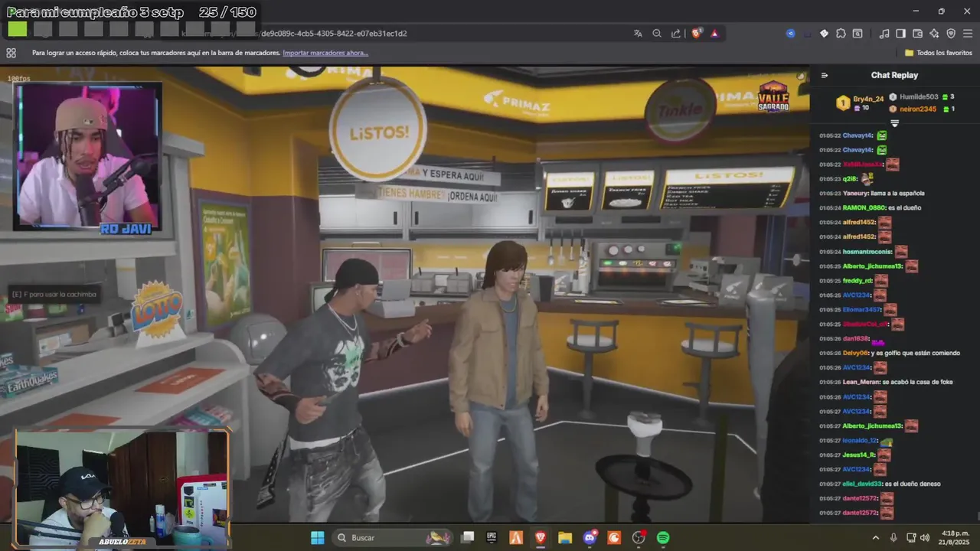Viewport: 980px width, 551px height.
Task: Open Task View on the taskbar
Action: 467,538
